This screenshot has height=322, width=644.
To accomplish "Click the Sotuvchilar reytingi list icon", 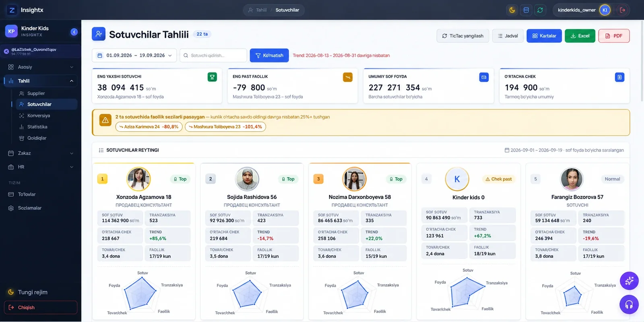I will pyautogui.click(x=101, y=150).
